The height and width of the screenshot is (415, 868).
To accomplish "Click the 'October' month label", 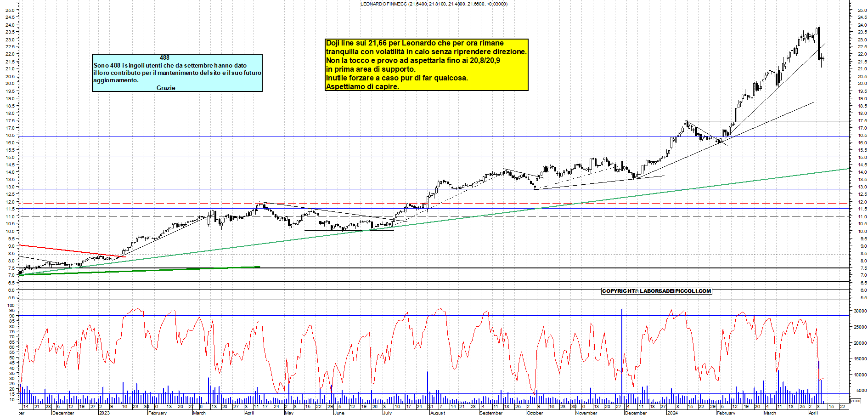I will tap(535, 413).
